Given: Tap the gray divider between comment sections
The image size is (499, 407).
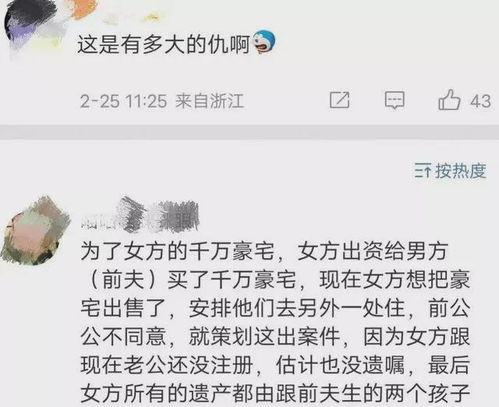Looking at the screenshot, I should pyautogui.click(x=249, y=132).
